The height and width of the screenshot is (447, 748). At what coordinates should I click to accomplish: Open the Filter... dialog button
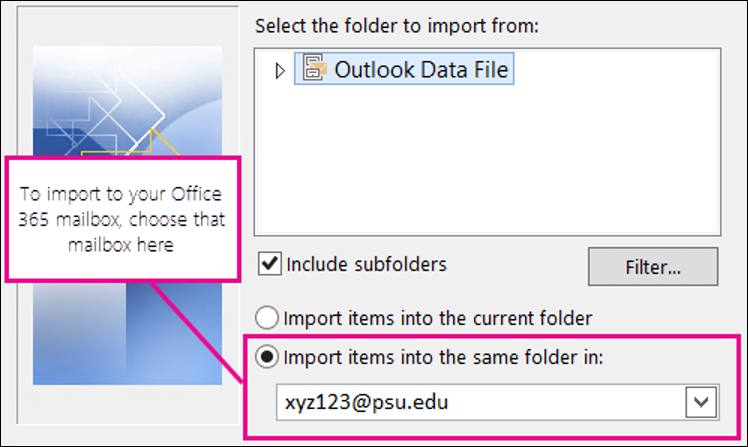click(x=653, y=267)
